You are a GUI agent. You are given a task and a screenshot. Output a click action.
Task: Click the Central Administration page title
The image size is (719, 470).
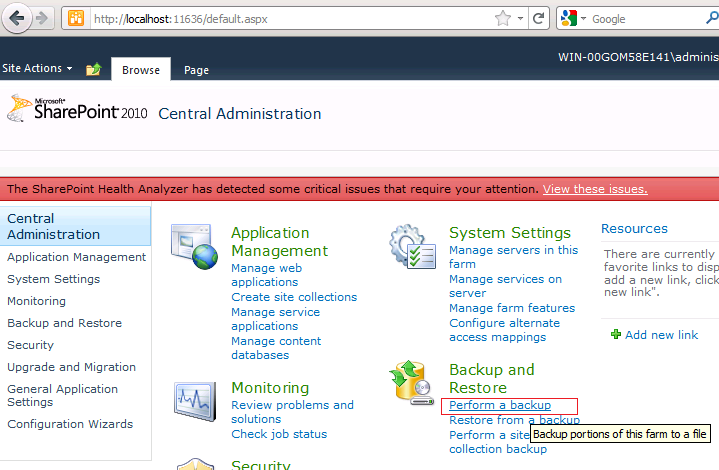[239, 113]
